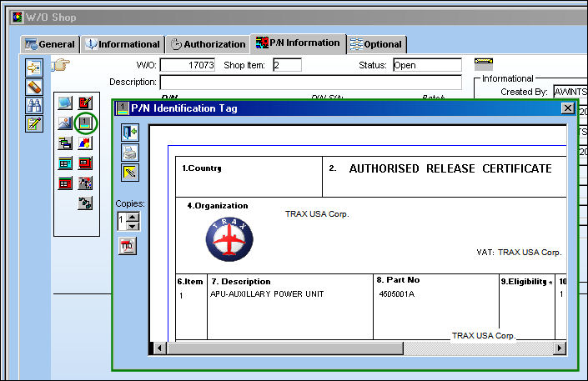The width and height of the screenshot is (588, 381).
Task: Click the yellow pencil setup icon in tag window
Action: coord(130,173)
